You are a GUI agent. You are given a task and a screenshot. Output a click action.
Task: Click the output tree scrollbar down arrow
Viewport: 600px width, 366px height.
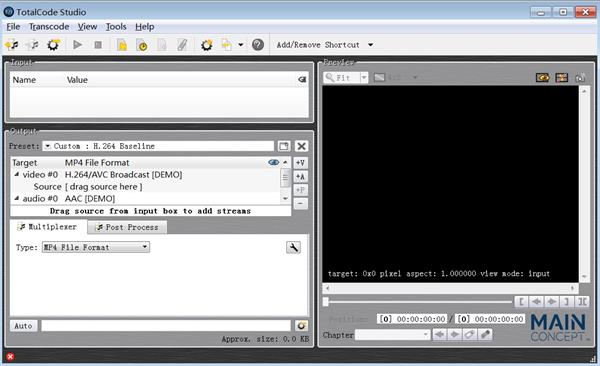tap(285, 199)
